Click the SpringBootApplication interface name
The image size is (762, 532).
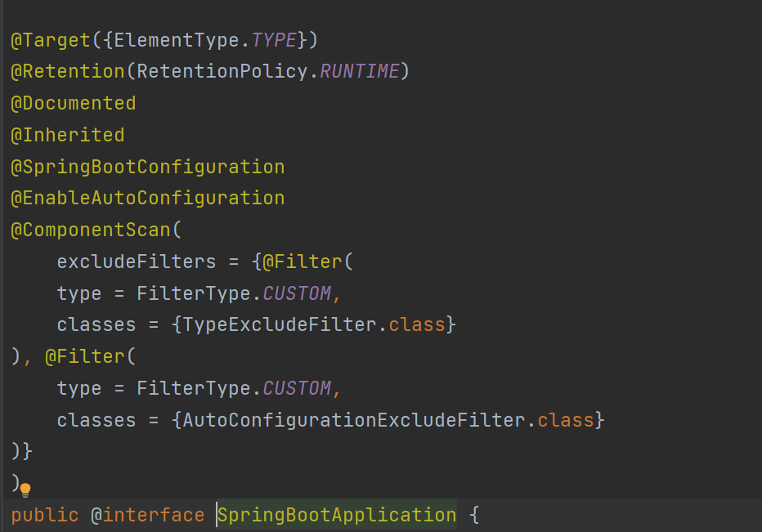[337, 515]
